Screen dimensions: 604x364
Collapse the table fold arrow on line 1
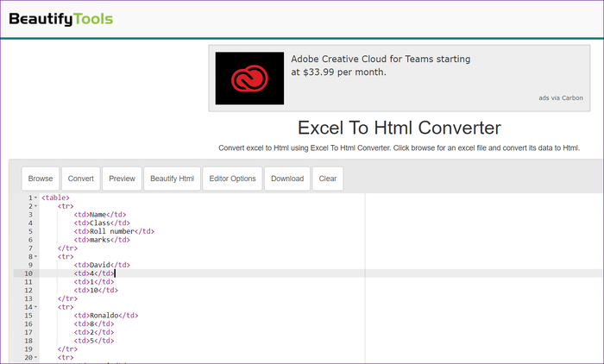click(36, 198)
